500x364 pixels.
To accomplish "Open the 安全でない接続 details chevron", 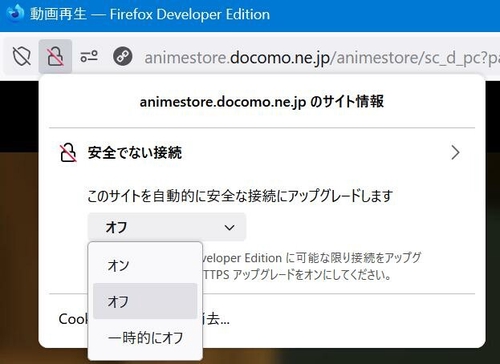I will tap(455, 153).
